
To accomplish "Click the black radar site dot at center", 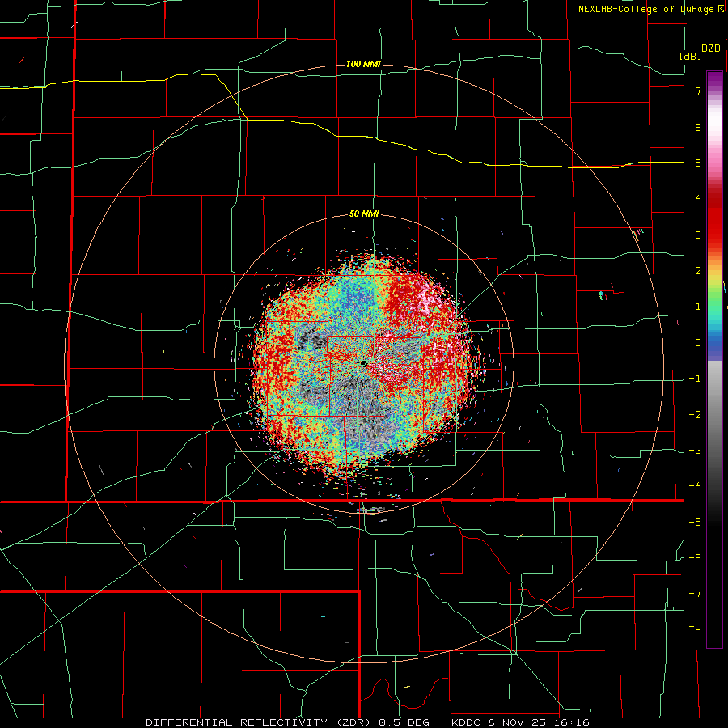I will [x=363, y=363].
